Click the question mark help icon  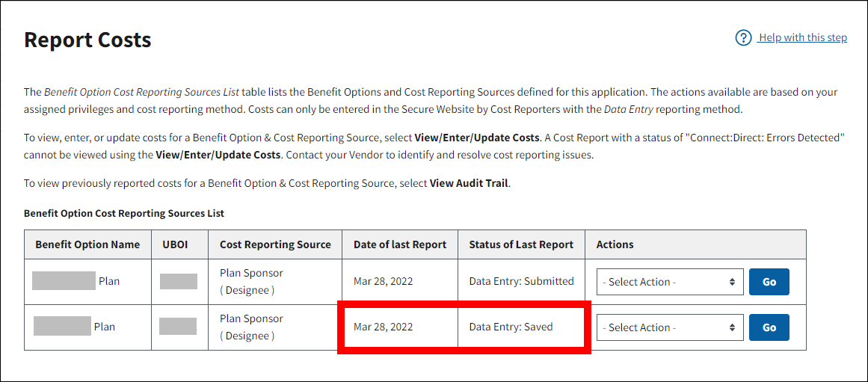pos(743,38)
